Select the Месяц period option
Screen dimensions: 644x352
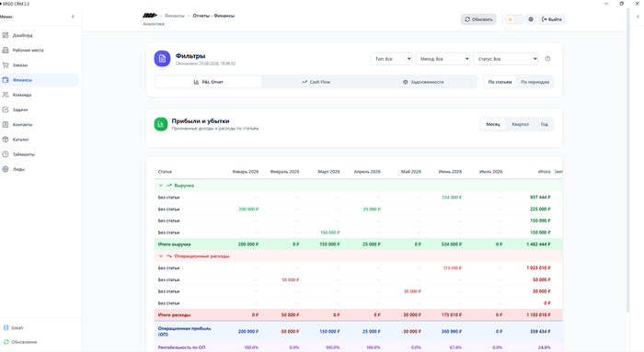[x=493, y=124]
